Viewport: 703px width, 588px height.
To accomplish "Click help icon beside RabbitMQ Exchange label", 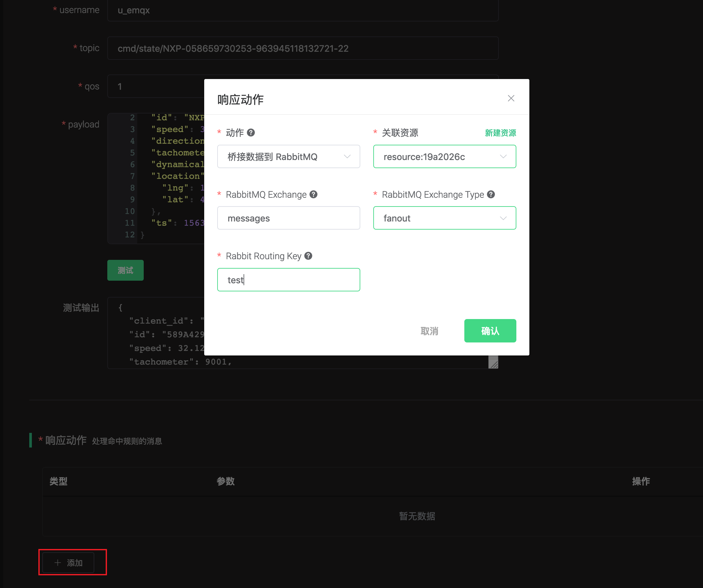I will [x=313, y=194].
